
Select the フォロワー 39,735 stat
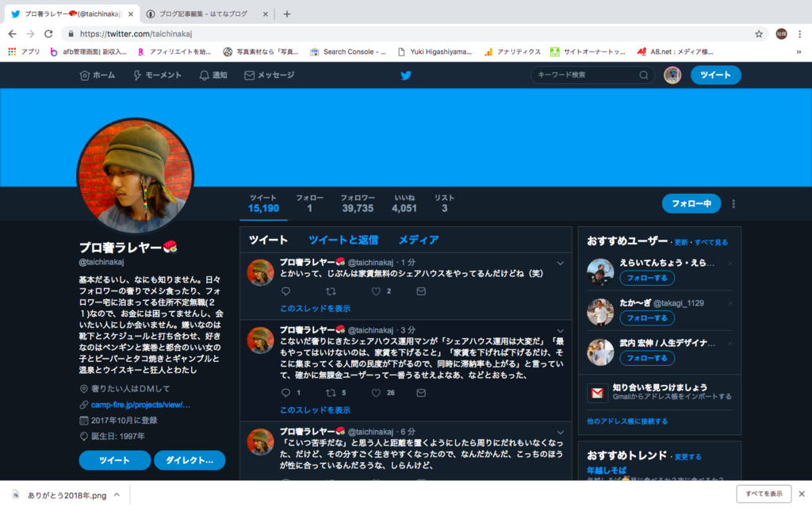point(358,204)
